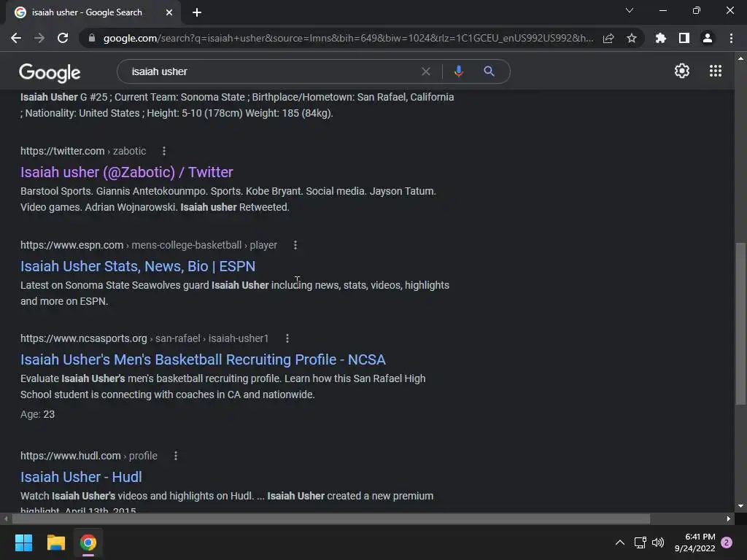
Task: Open the Chrome profile avatar
Action: click(x=708, y=38)
